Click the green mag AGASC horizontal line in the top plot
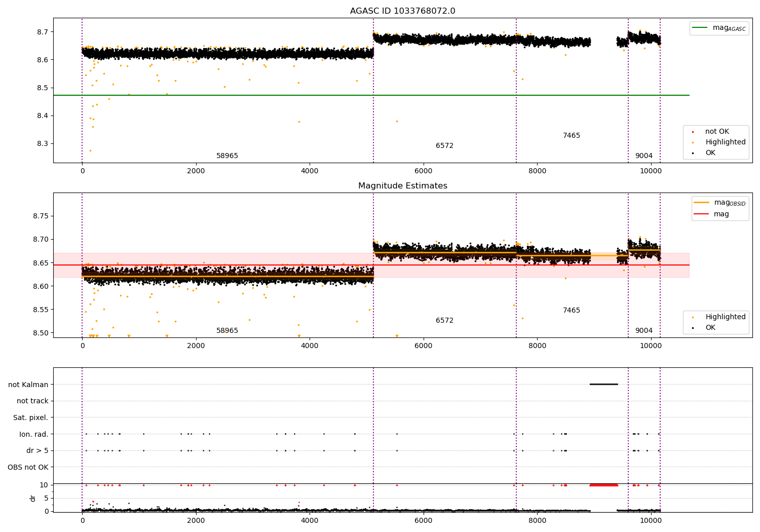The height and width of the screenshot is (532, 760). click(x=371, y=95)
